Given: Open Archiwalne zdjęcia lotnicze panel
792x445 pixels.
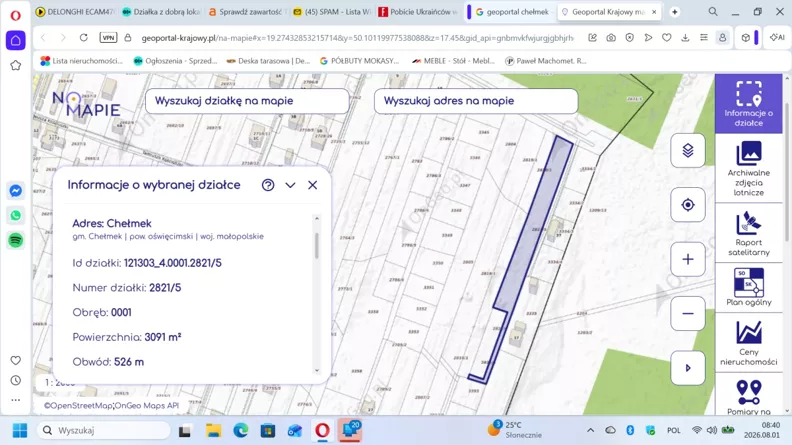Looking at the screenshot, I should [x=749, y=168].
